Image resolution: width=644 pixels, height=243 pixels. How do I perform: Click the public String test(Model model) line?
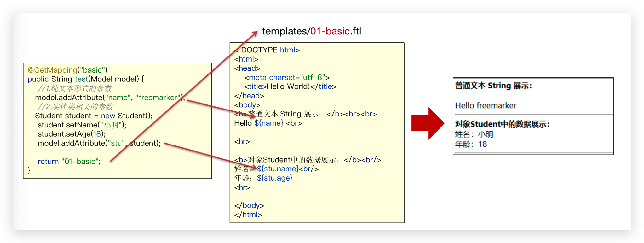pyautogui.click(x=86, y=79)
